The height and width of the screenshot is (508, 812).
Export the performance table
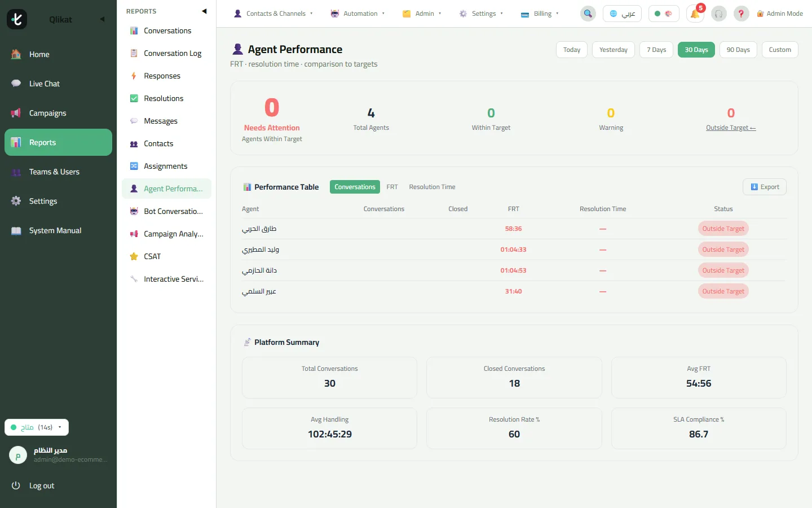pos(765,187)
